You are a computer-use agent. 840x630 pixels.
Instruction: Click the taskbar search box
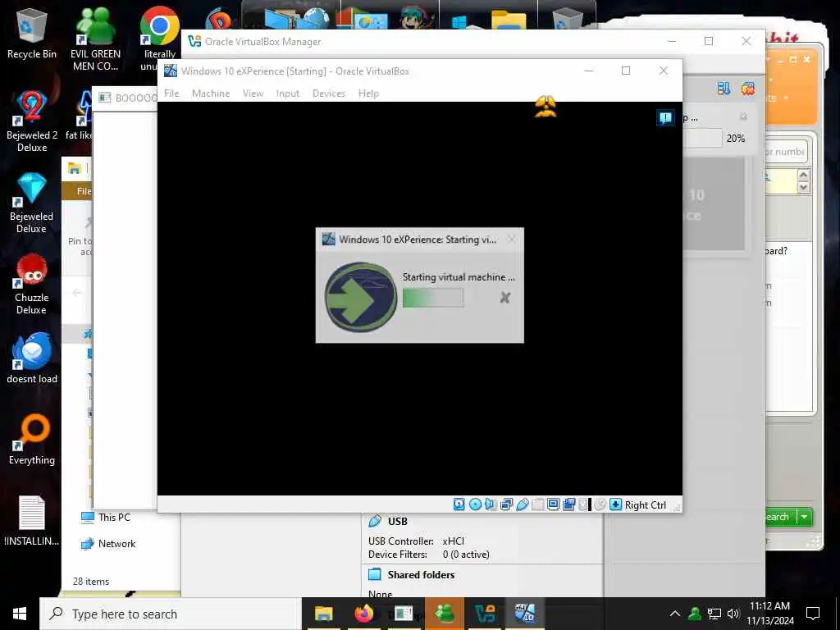click(171, 614)
